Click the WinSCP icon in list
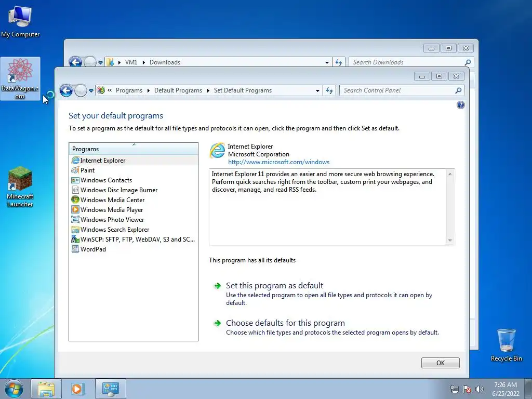The width and height of the screenshot is (532, 399). pos(75,239)
